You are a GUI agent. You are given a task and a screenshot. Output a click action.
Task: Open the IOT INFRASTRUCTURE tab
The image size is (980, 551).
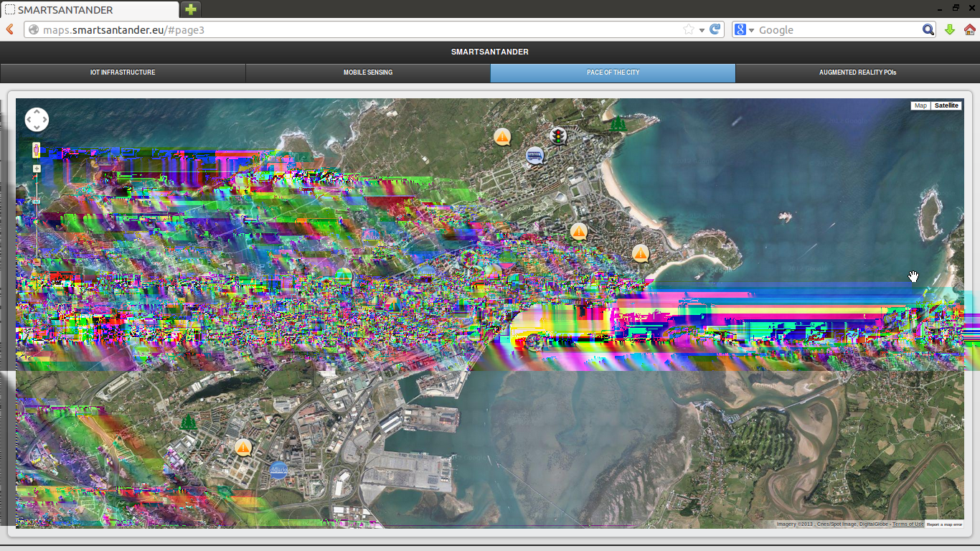tap(123, 72)
